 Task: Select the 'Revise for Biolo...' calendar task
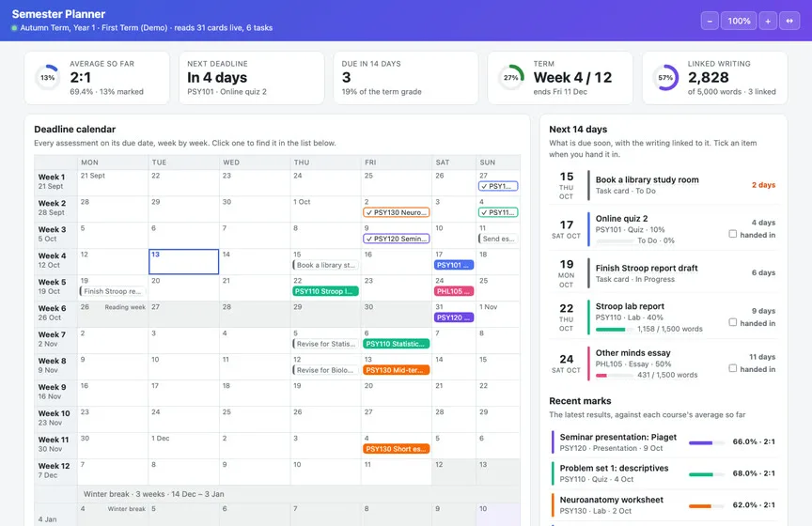point(326,370)
